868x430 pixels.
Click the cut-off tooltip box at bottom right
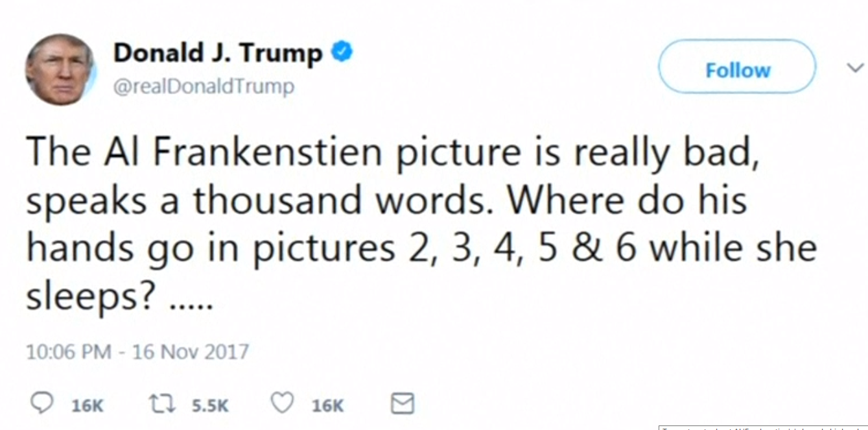(763, 427)
